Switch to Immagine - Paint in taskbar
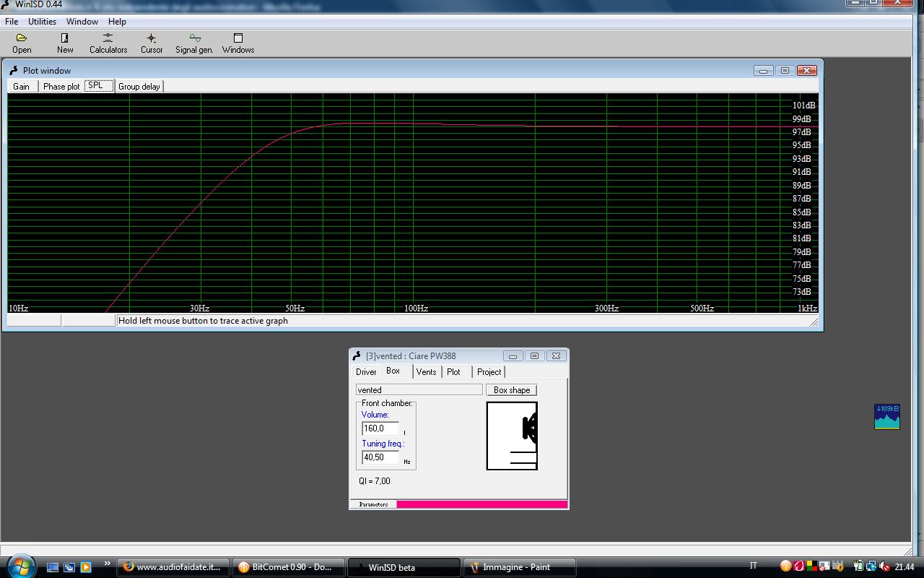Screen dimensions: 924x578 tap(518, 567)
